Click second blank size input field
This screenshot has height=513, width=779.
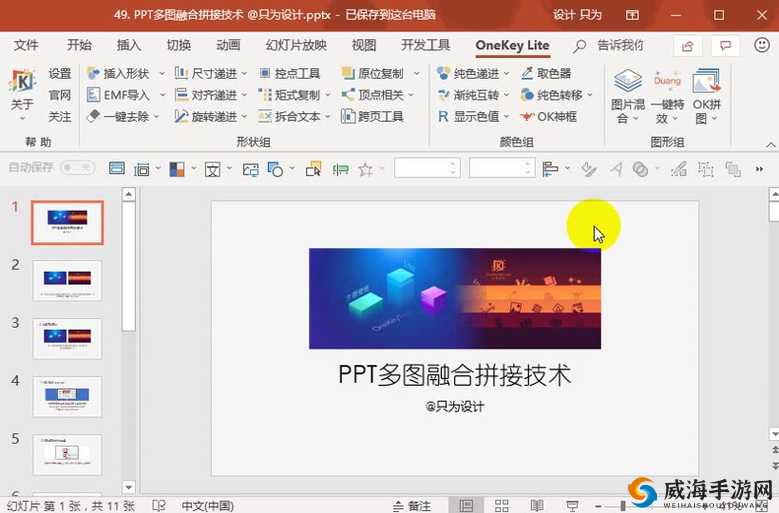(501, 168)
